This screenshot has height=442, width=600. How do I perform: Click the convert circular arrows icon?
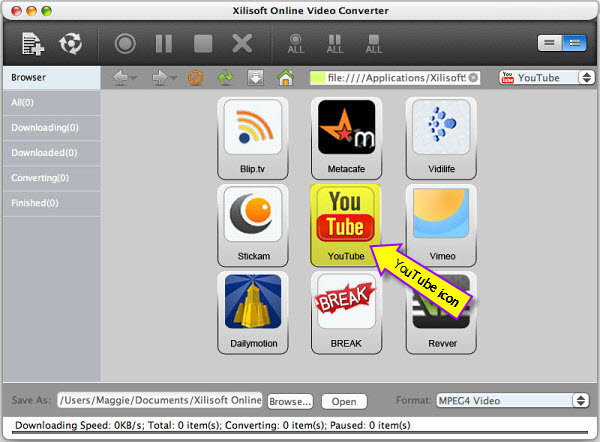(x=70, y=43)
